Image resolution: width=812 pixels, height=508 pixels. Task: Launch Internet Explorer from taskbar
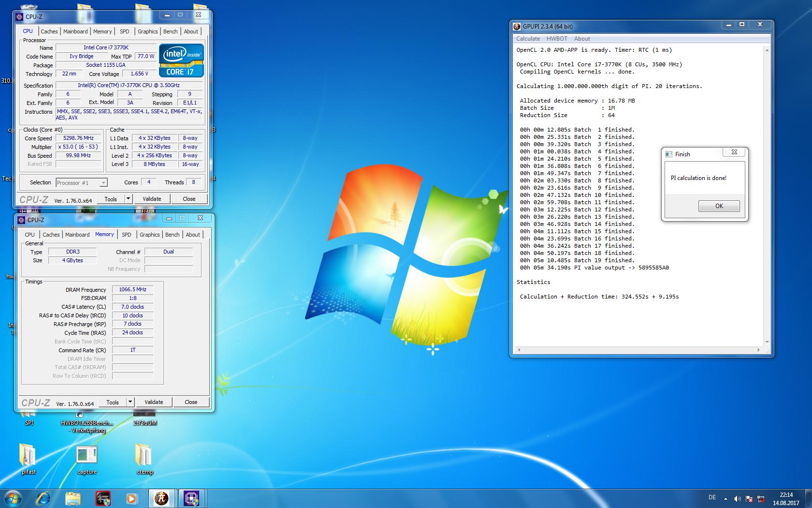point(43,498)
